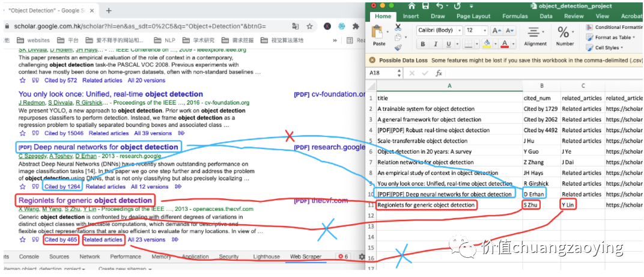Open the customize quick access toolbar arrow
Viewport: 644px width, 277px height.
click(x=472, y=6)
